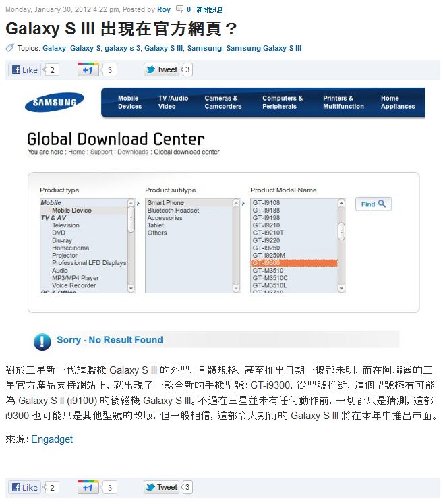Click Product Model Name scrollbar up arrow
Image resolution: width=443 pixels, height=504 pixels.
[x=341, y=203]
